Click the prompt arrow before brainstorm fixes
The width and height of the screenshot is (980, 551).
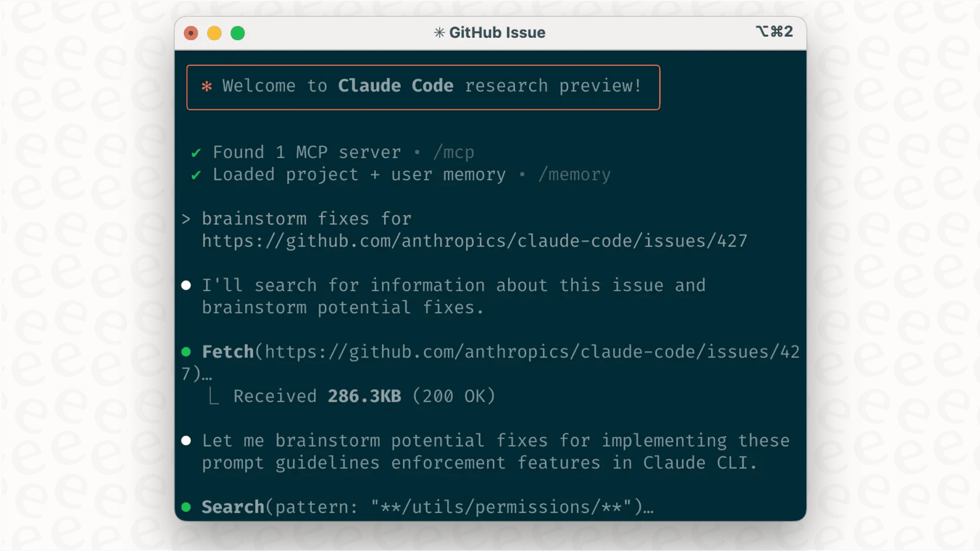(186, 219)
